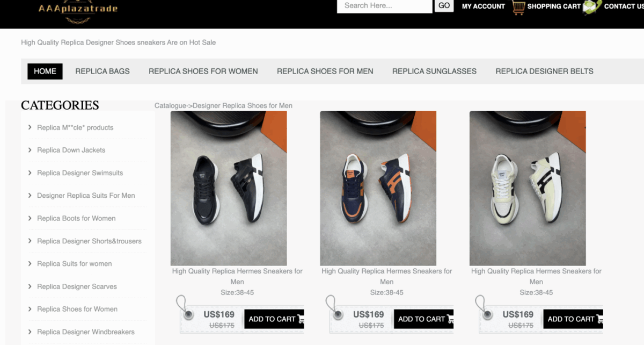The image size is (644, 345).
Task: Add the navy-orange Hermes sneakers to cart
Action: 423,319
